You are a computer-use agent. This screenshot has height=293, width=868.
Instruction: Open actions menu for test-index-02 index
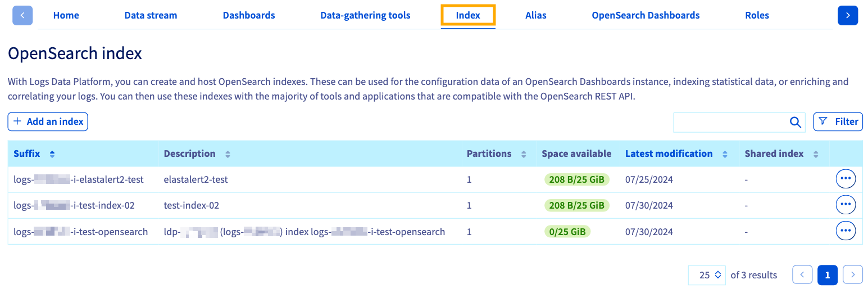[x=846, y=205]
